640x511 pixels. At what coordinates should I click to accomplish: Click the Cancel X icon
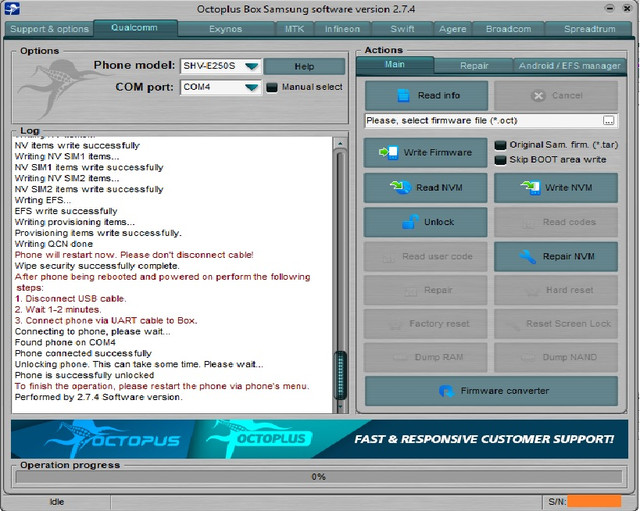point(538,96)
